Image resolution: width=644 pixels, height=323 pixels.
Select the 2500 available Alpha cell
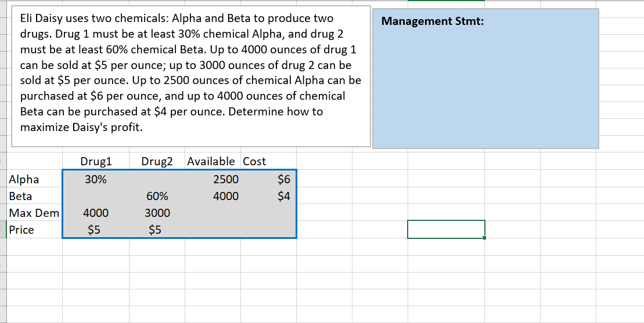pos(213,179)
